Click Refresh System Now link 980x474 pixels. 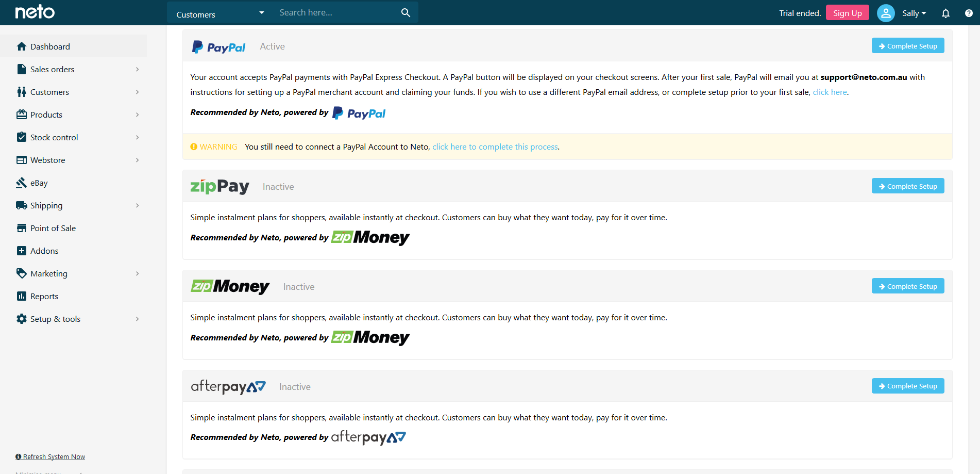click(x=50, y=457)
